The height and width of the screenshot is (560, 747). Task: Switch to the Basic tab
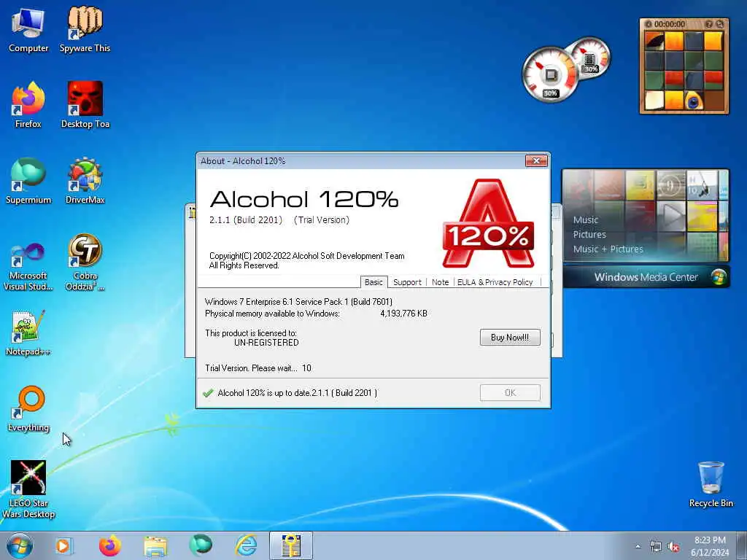point(373,282)
